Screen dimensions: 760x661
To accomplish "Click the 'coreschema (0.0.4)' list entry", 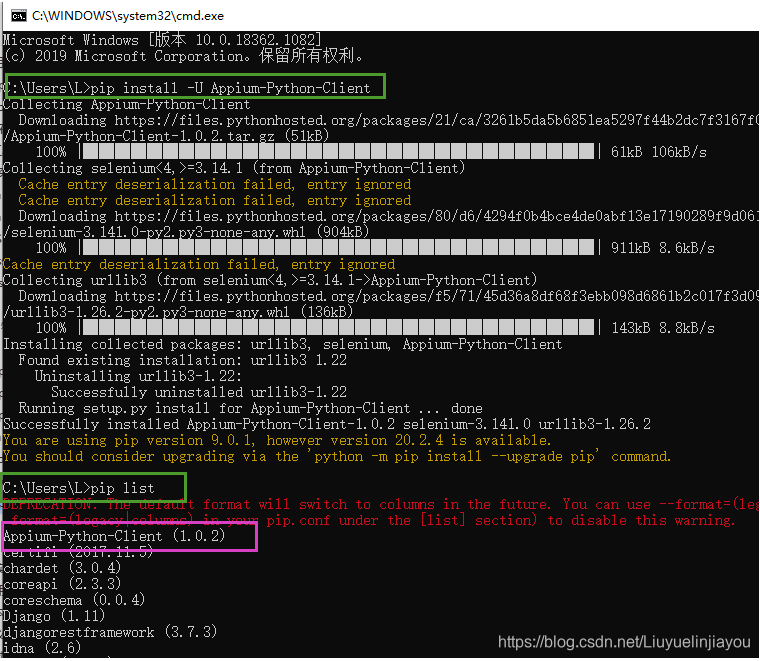I will click(74, 600).
